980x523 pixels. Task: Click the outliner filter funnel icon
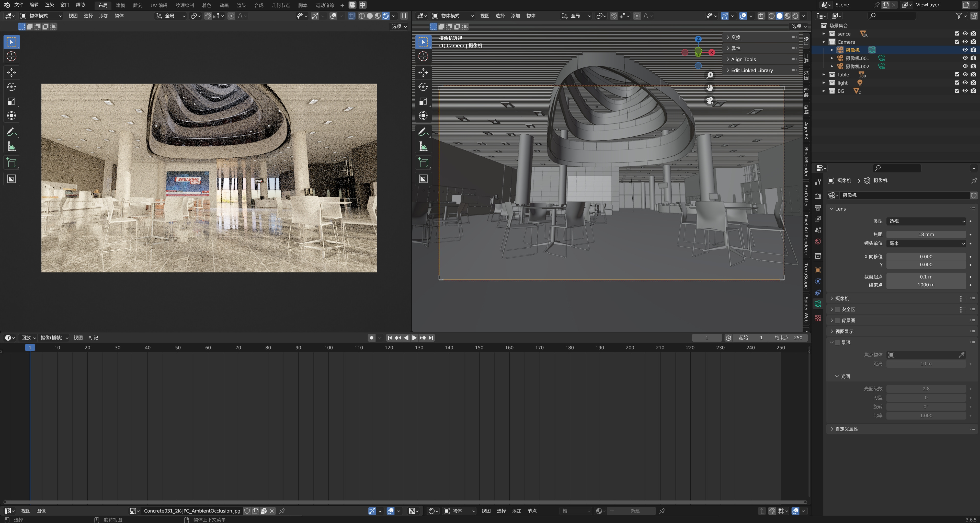[x=959, y=16]
